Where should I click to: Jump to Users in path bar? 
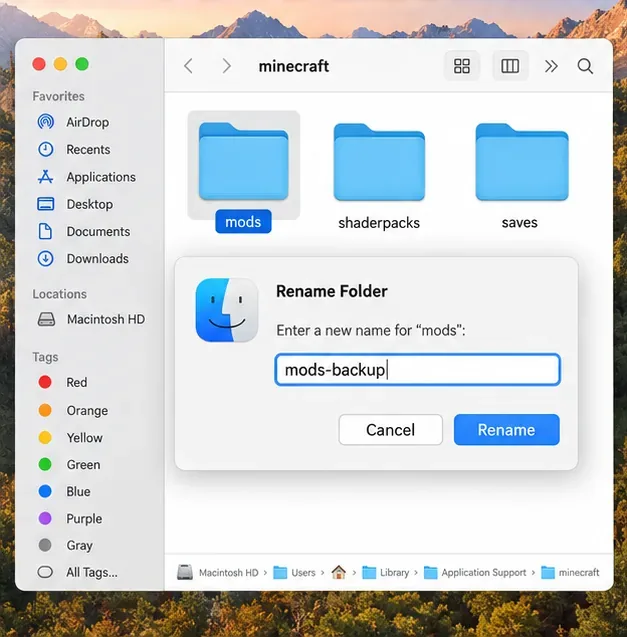click(294, 572)
